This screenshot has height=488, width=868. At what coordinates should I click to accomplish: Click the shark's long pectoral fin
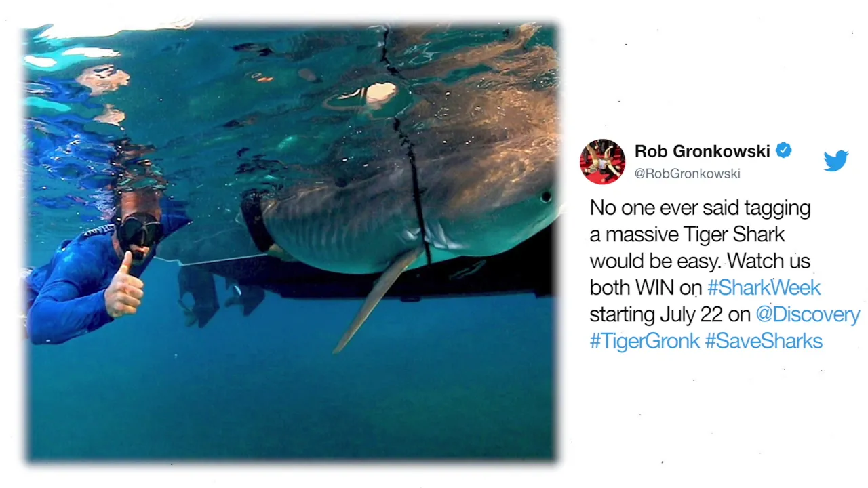pyautogui.click(x=378, y=300)
